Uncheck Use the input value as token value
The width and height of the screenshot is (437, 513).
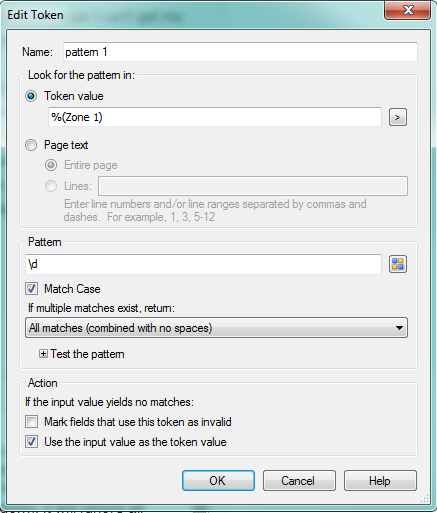coord(31,442)
